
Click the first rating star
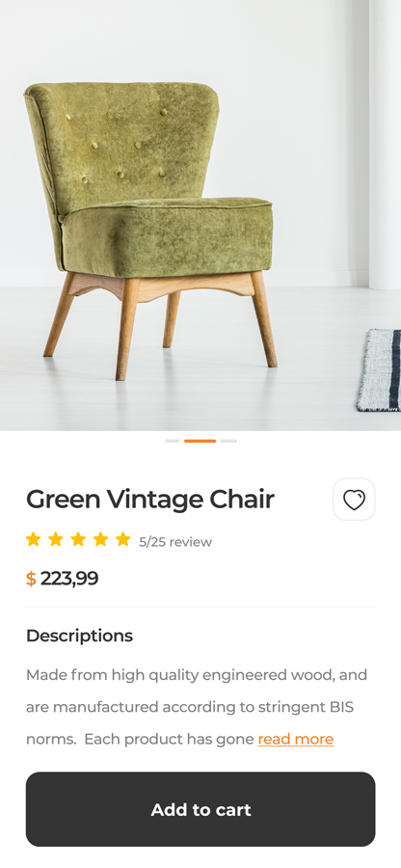34,539
